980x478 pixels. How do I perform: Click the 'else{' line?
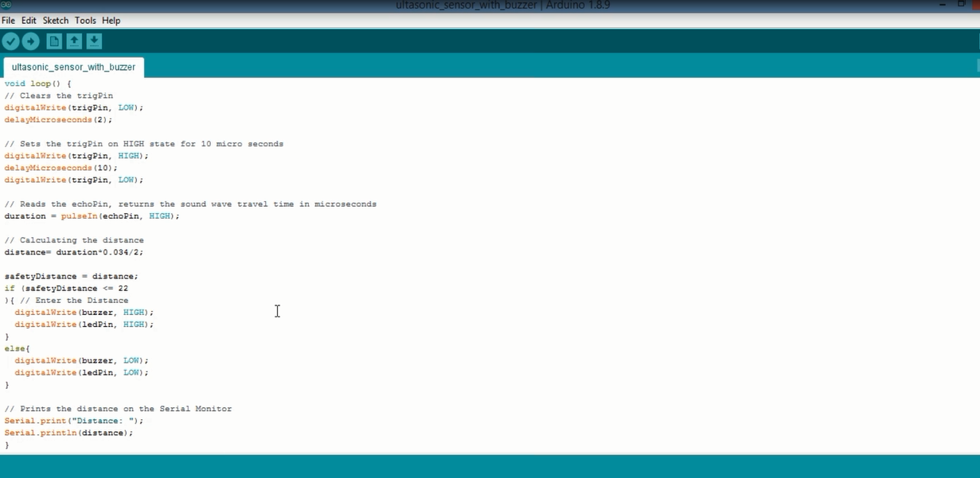[18, 348]
